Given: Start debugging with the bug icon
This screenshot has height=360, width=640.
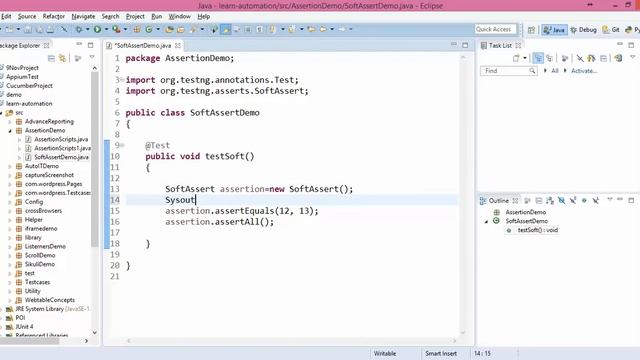Looking at the screenshot, I should coord(79,29).
